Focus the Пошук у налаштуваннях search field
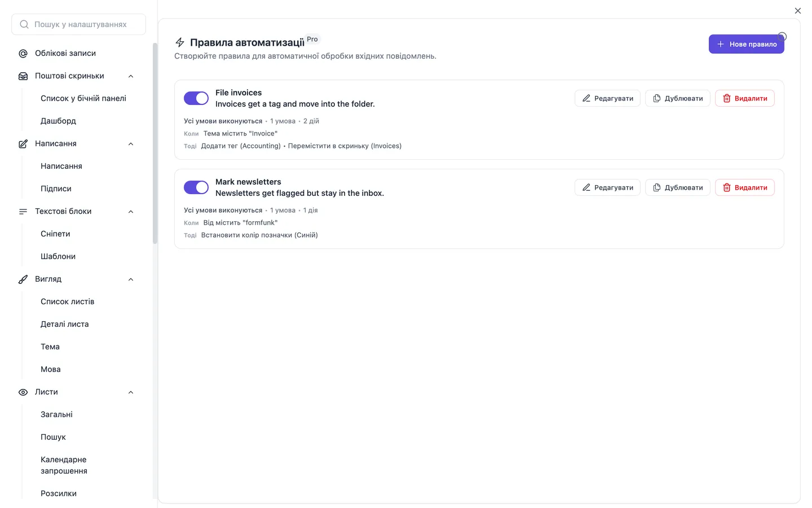Screen dimensions: 812x508 point(78,24)
